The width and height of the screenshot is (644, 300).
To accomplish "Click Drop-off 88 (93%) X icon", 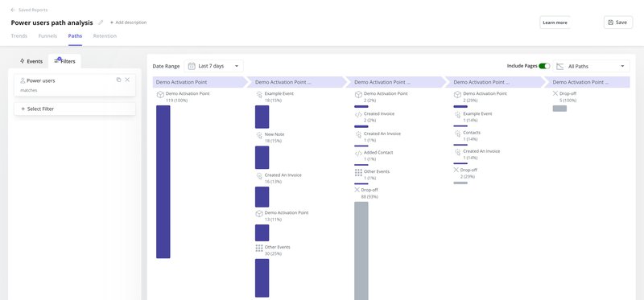I will click(x=357, y=190).
